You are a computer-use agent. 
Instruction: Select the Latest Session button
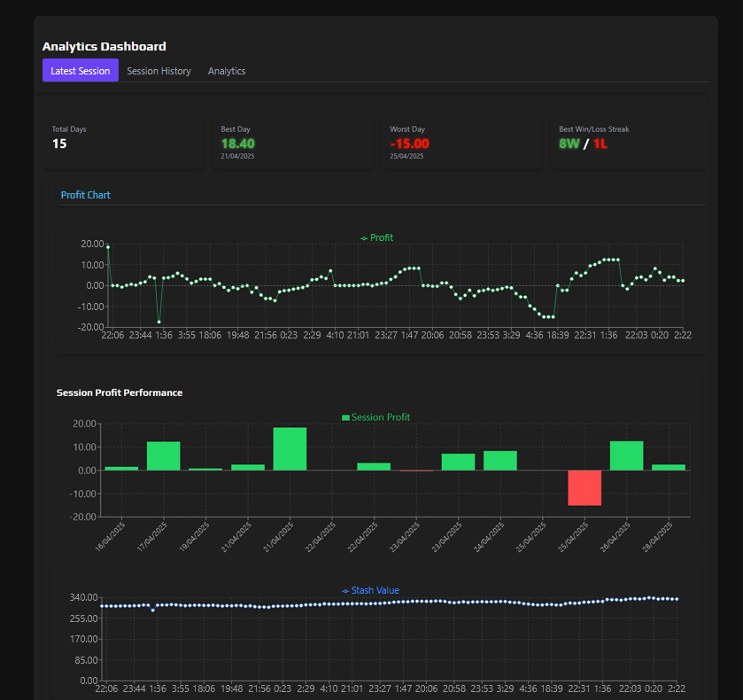(x=80, y=71)
